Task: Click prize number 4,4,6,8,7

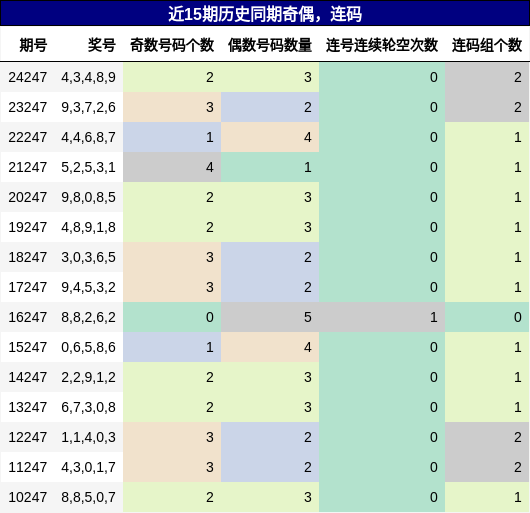Action: point(89,137)
